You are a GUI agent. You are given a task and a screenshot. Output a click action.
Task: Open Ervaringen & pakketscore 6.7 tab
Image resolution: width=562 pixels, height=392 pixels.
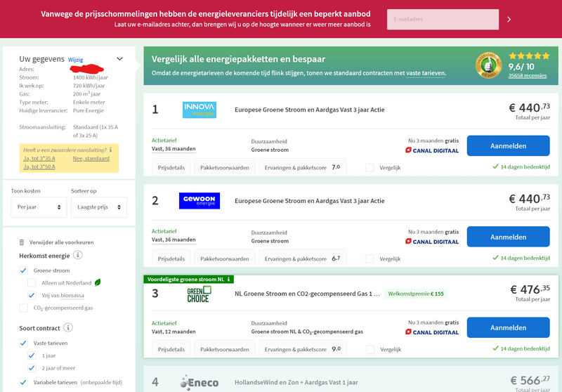coord(303,259)
